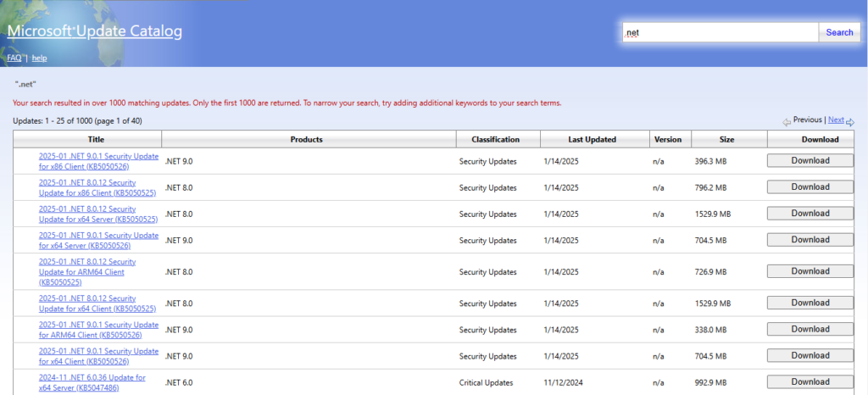Download the 338.0 MB ARM64 Client update
Screen dimensions: 868x395
(810, 329)
